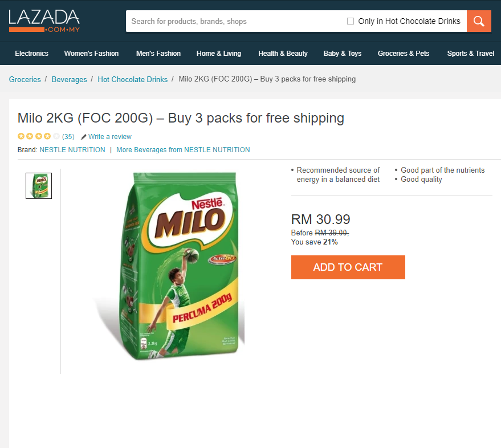Click the Groceries breadcrumb link
Viewport: 501px width, 448px height.
[25, 79]
